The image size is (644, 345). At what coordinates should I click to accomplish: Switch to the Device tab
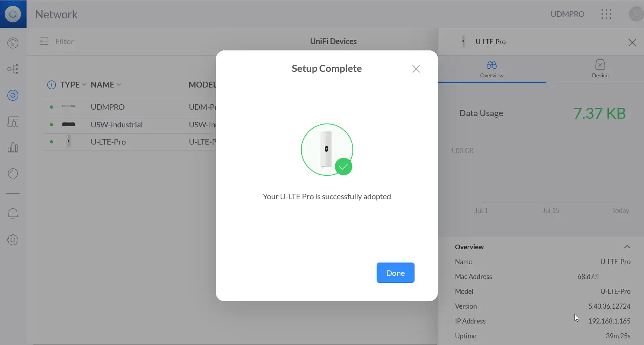tap(600, 69)
